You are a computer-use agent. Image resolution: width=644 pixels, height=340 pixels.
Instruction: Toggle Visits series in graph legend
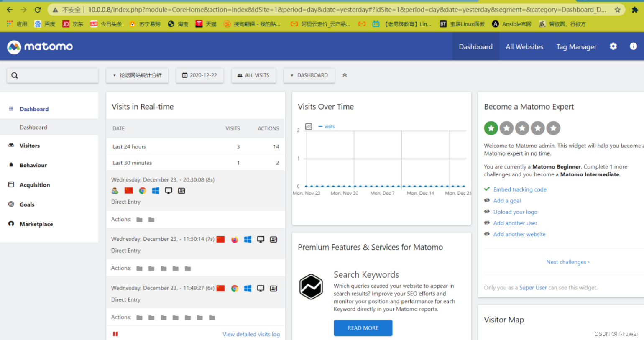[327, 126]
